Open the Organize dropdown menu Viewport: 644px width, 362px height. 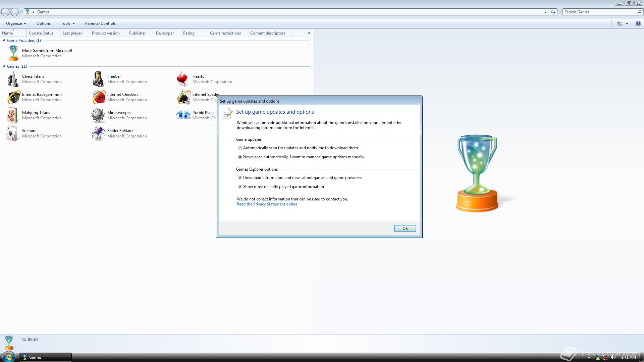16,23
